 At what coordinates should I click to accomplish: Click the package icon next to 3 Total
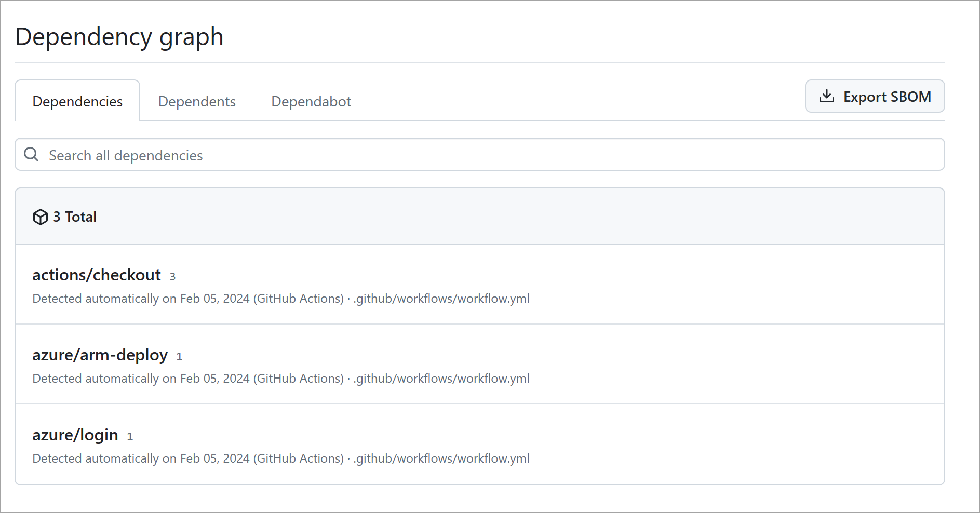pyautogui.click(x=41, y=217)
